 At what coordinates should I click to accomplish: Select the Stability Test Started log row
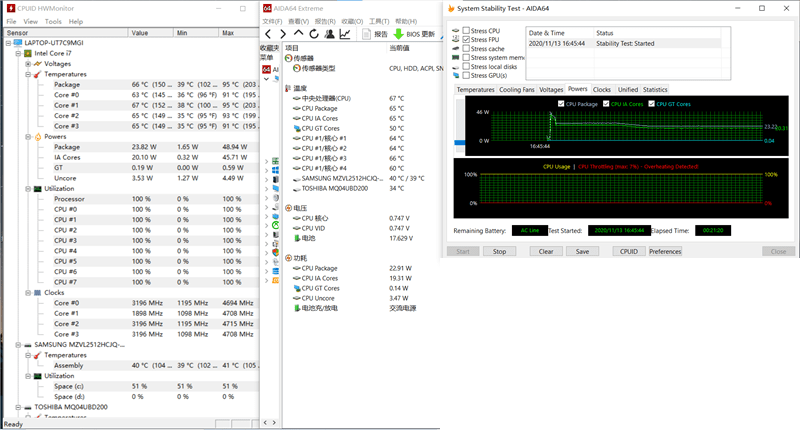624,43
